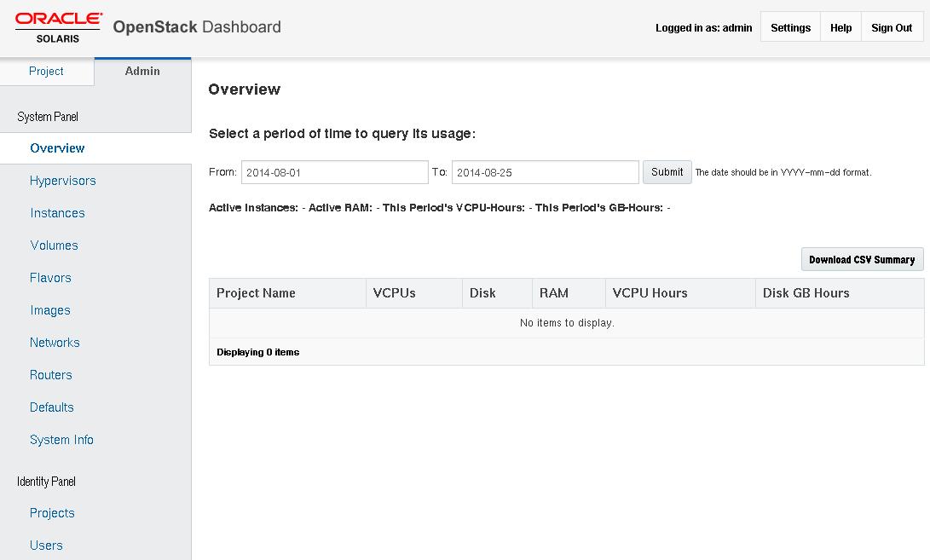View the Volumes page

[54, 245]
